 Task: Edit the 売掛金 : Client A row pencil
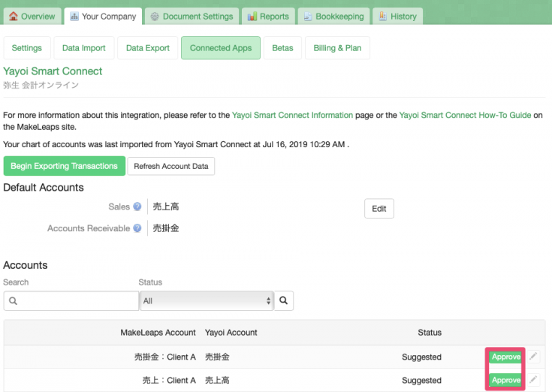[534, 357]
